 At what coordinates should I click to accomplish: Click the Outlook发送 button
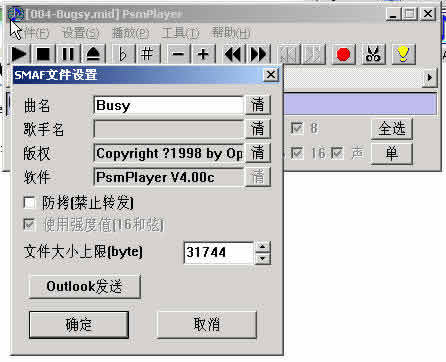[x=84, y=286]
